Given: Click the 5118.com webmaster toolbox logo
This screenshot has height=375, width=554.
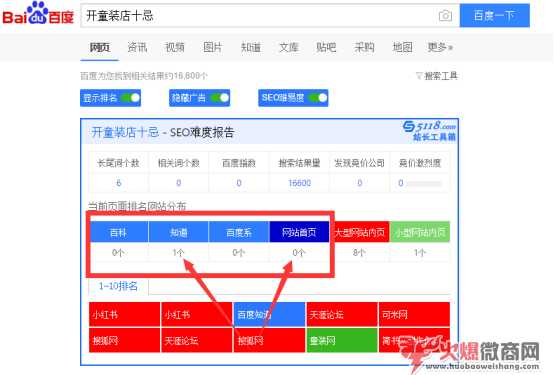Looking at the screenshot, I should pyautogui.click(x=429, y=130).
